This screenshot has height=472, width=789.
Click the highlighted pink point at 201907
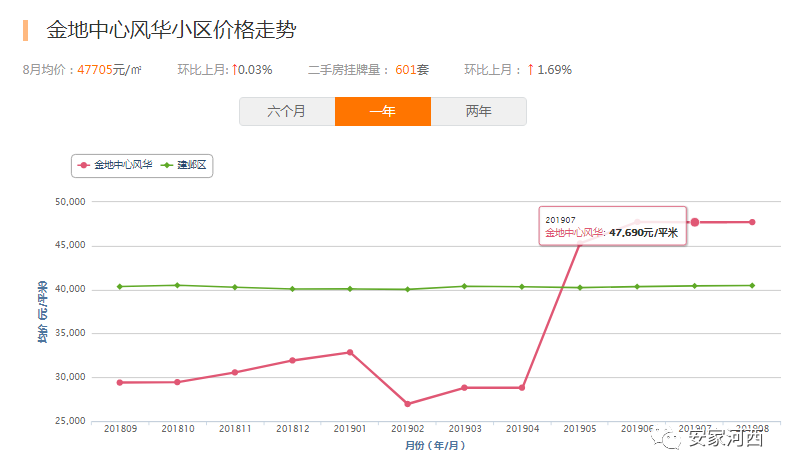pyautogui.click(x=695, y=222)
